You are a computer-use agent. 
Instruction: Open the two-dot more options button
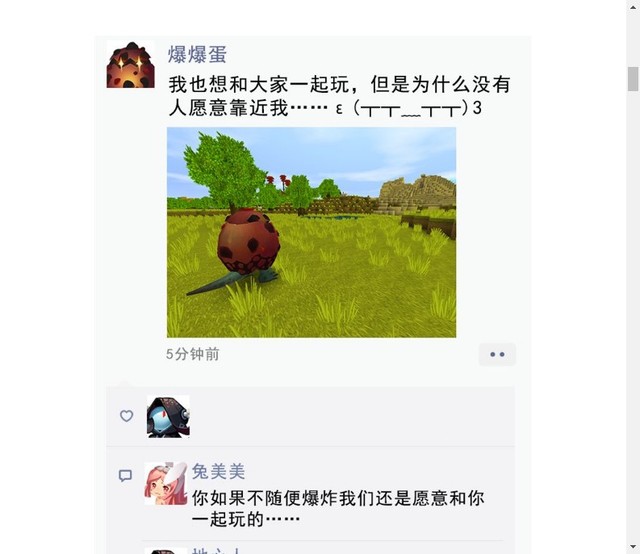[x=497, y=354]
